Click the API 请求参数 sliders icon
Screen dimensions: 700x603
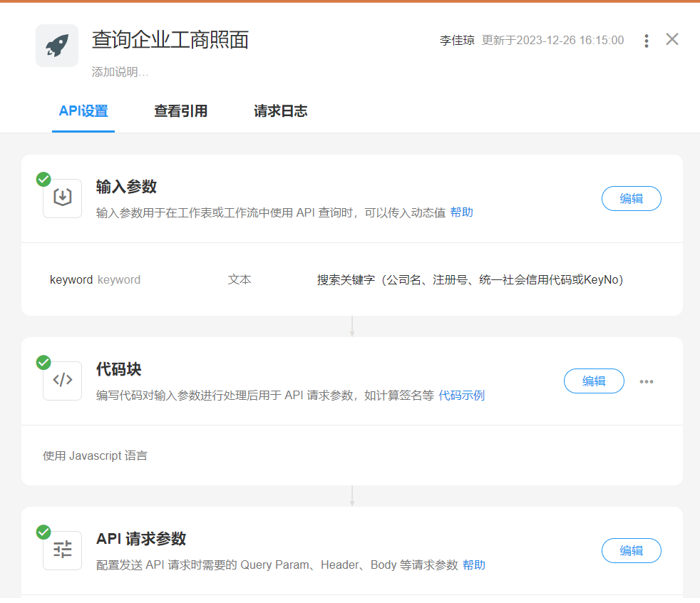click(x=63, y=550)
